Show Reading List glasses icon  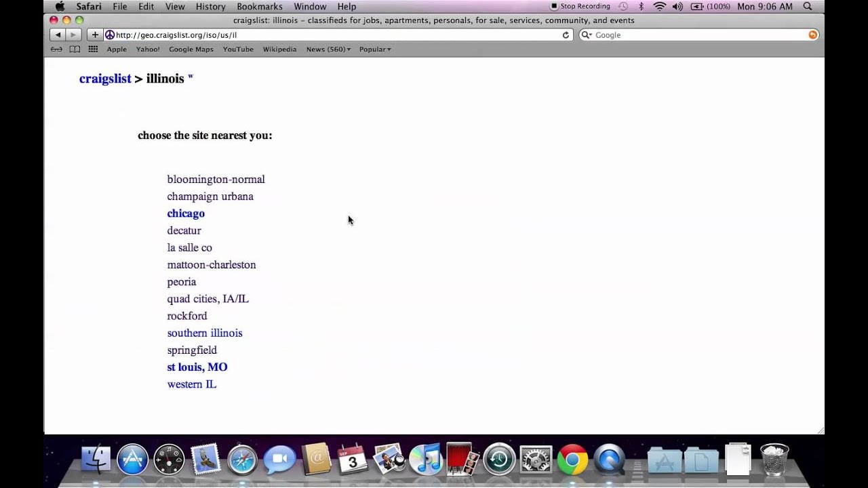click(x=57, y=49)
